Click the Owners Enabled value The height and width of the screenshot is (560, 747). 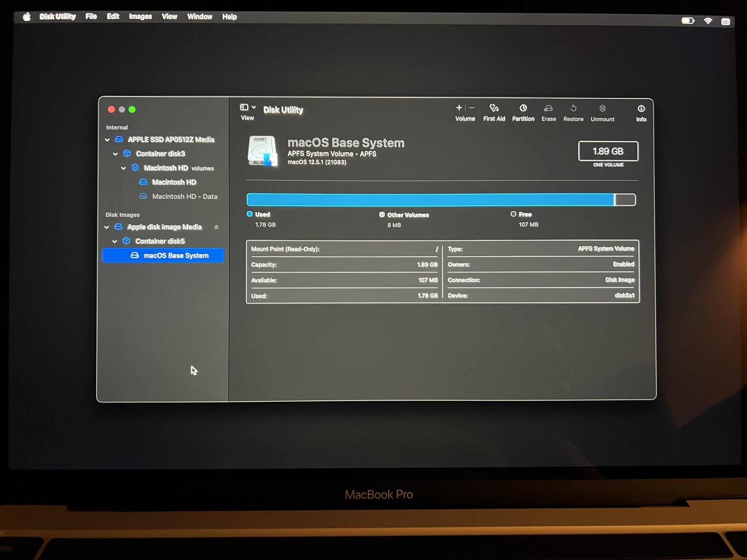pos(623,264)
